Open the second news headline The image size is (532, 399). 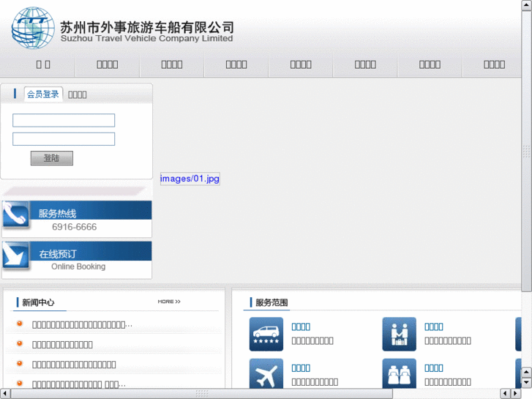(x=62, y=345)
